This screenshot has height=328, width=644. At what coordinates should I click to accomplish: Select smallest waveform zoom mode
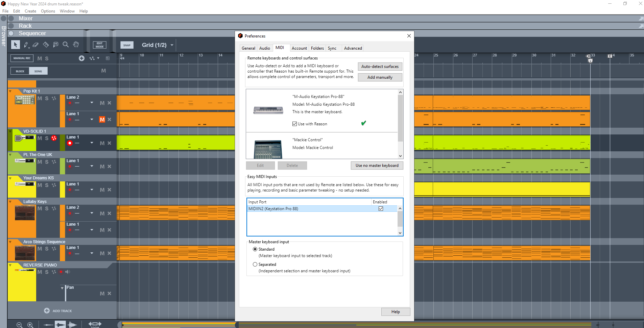(49, 325)
